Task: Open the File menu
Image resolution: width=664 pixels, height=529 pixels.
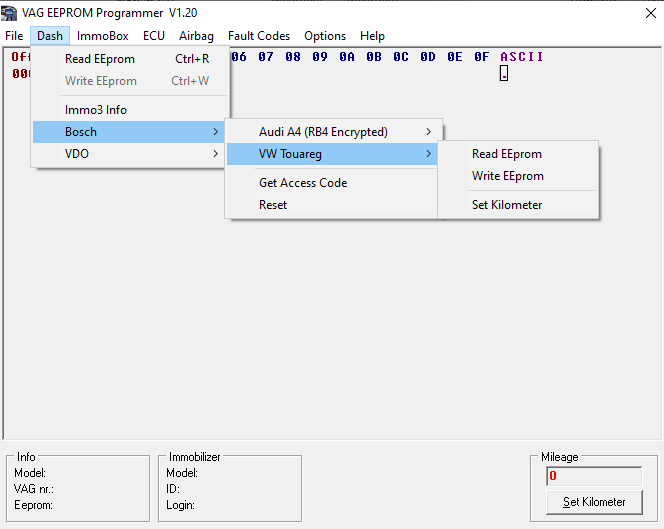Action: [14, 36]
